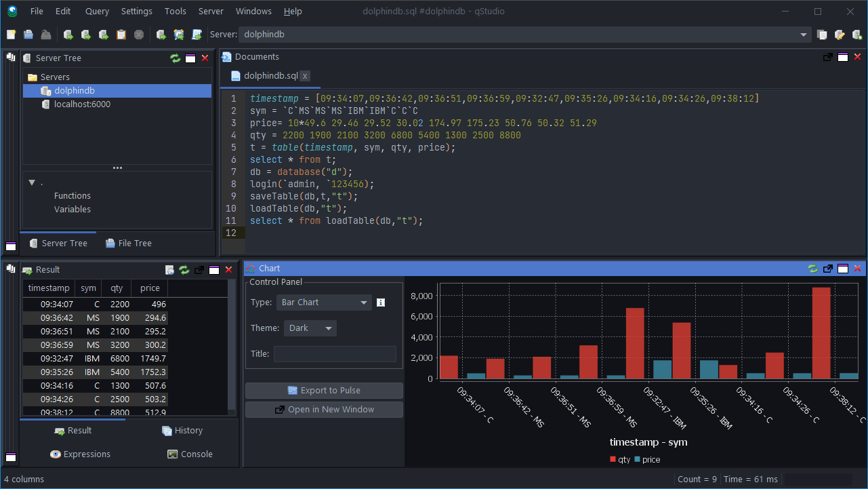Click the disabled cancel query icon

click(x=139, y=35)
